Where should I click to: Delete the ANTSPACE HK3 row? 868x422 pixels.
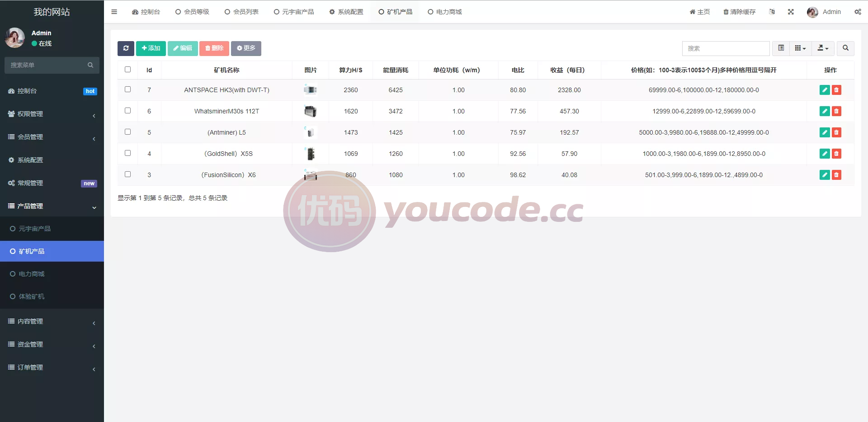836,90
